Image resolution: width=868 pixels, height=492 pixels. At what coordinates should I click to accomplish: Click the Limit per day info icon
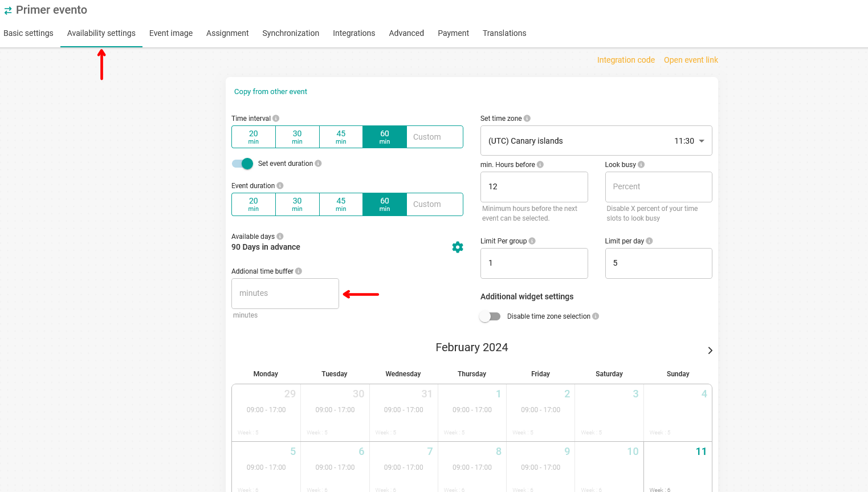650,241
